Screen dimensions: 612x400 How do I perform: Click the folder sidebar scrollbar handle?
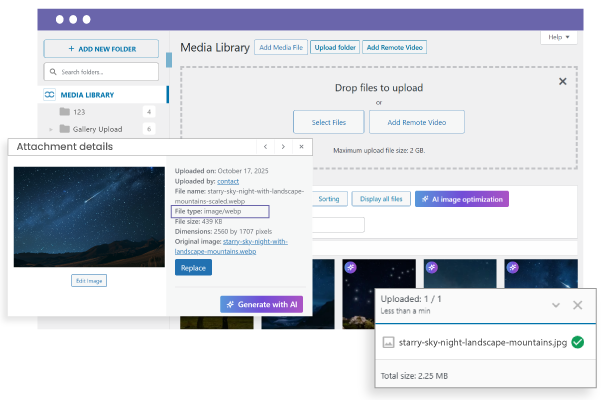169,60
